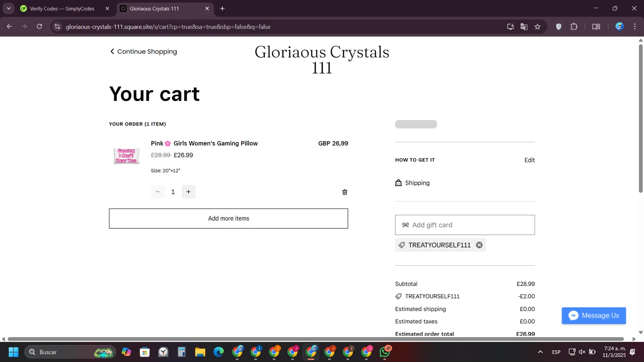Open the Calculator taskbar app
Image resolution: width=644 pixels, height=362 pixels.
(182, 352)
